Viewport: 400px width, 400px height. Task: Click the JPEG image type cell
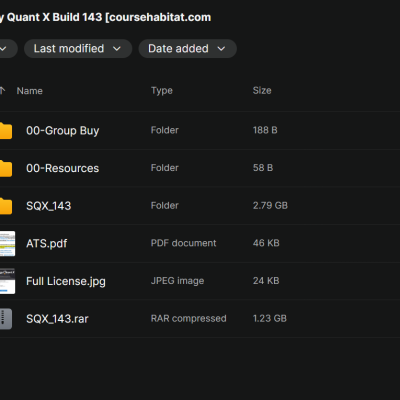pos(178,281)
